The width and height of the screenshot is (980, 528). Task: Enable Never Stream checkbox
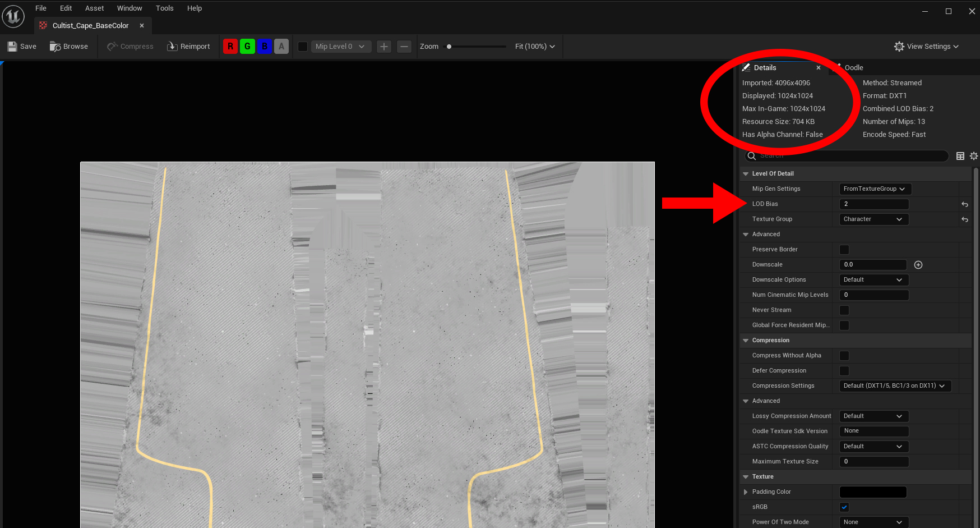coord(844,310)
